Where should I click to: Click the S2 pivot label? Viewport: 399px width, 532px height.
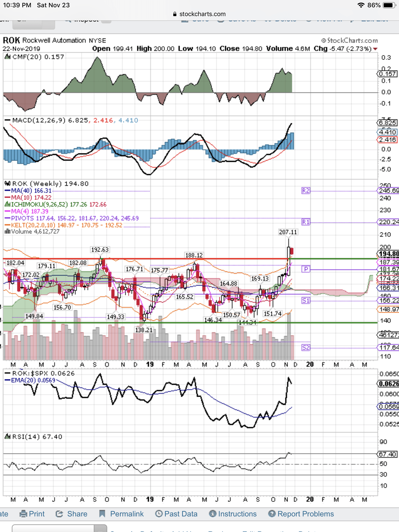point(306,348)
